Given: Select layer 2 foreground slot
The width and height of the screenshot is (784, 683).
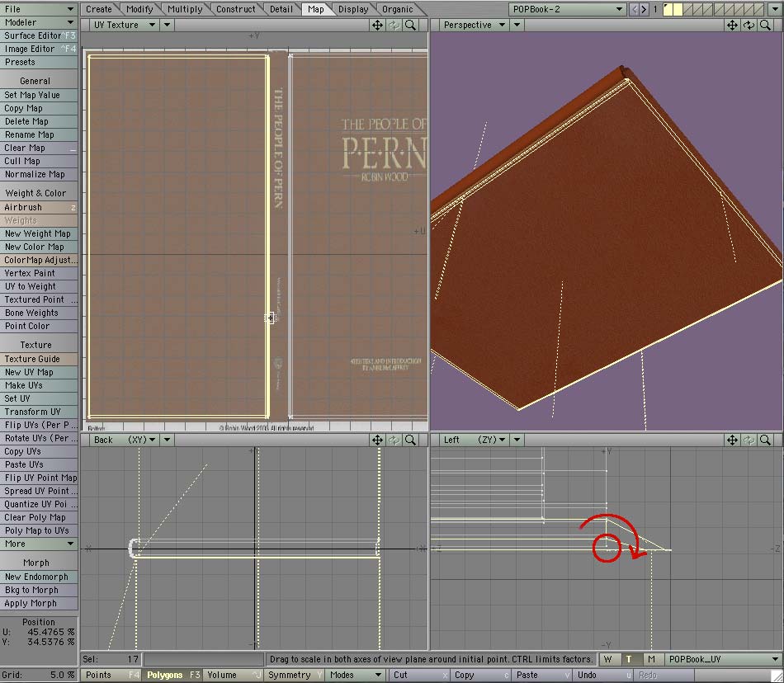Looking at the screenshot, I should coord(678,9).
